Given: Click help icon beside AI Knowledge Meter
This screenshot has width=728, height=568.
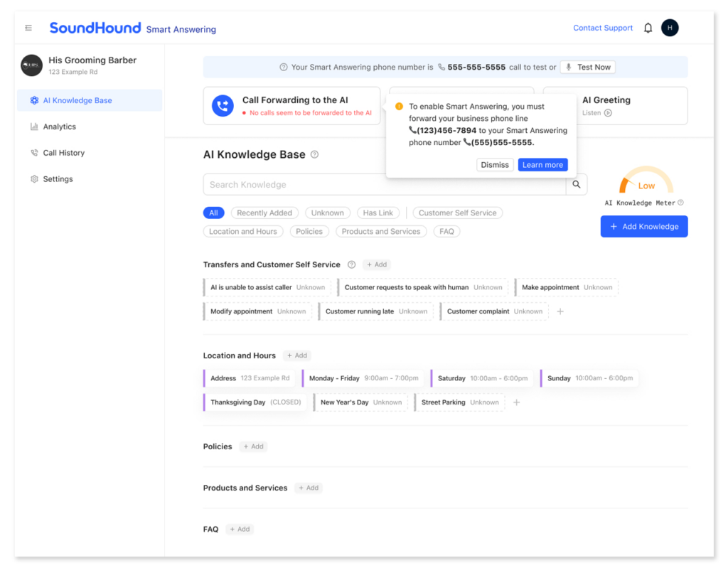Looking at the screenshot, I should (680, 203).
